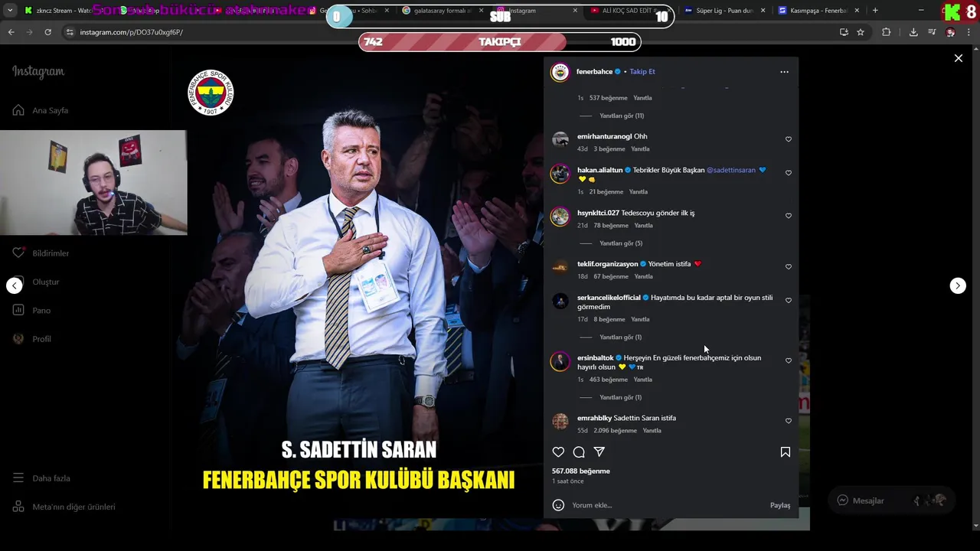Click Paylaş to post comment
This screenshot has height=551, width=980.
pos(779,505)
